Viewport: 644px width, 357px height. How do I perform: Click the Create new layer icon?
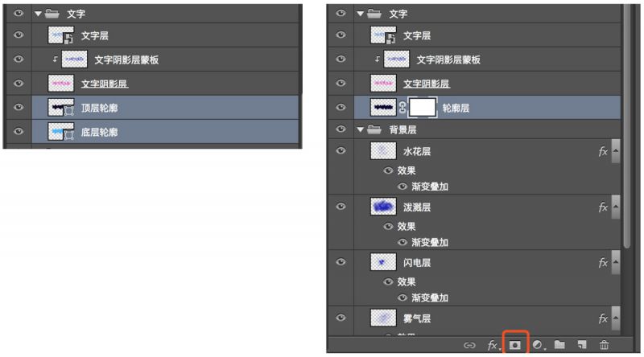[x=582, y=345]
